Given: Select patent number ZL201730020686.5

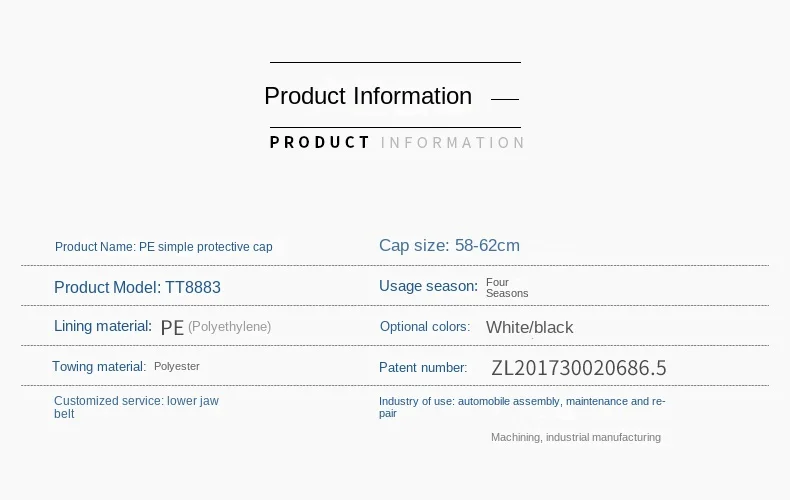Looking at the screenshot, I should pos(579,368).
